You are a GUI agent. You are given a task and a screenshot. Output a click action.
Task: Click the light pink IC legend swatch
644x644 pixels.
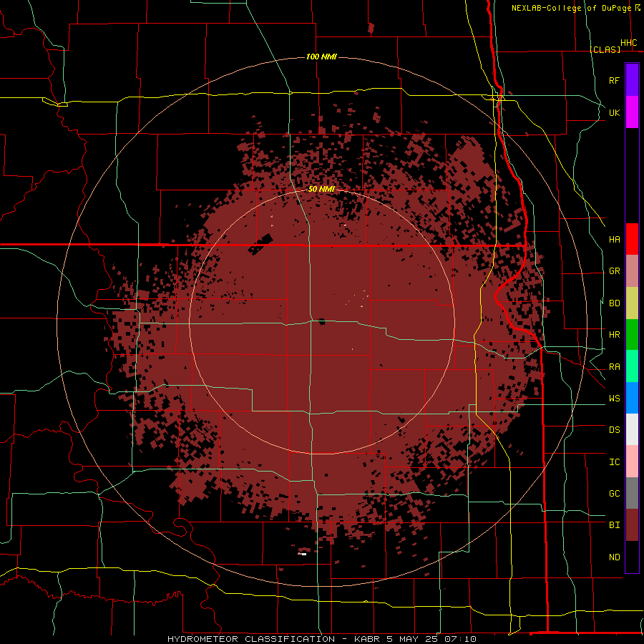(632, 462)
